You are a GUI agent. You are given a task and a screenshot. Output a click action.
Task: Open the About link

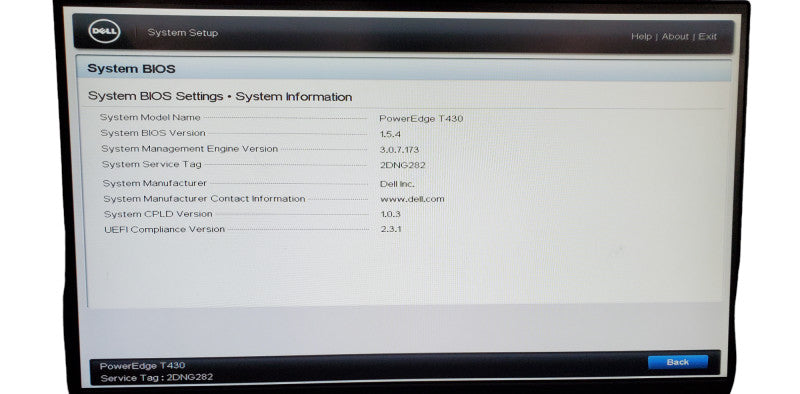(x=675, y=36)
